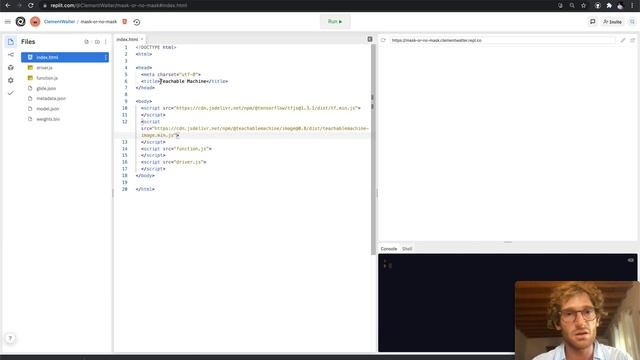The width and height of the screenshot is (640, 360).
Task: Open the Packages cube sidebar icon
Action: [x=11, y=67]
